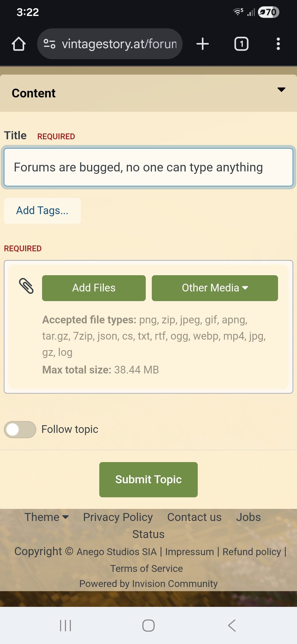Open the Other Media dropdown
The height and width of the screenshot is (644, 297).
click(215, 288)
